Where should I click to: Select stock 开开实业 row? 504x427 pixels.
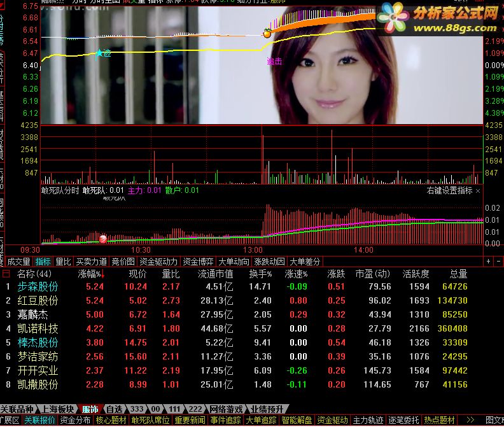[x=235, y=370]
